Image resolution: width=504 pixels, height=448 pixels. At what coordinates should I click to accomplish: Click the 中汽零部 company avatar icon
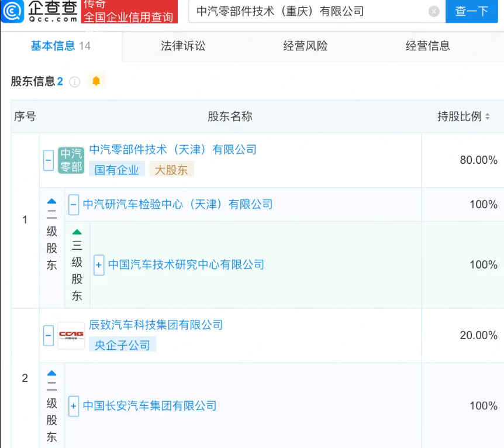tap(71, 159)
